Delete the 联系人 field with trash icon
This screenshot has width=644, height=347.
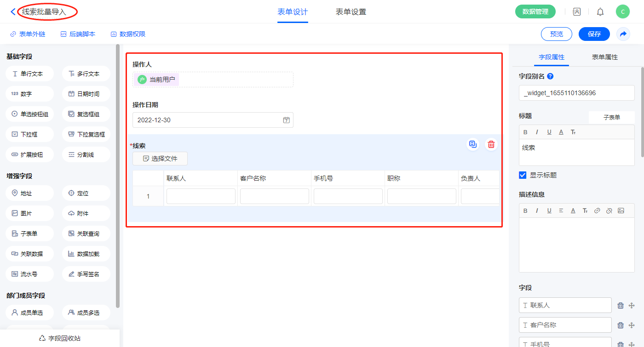621,306
